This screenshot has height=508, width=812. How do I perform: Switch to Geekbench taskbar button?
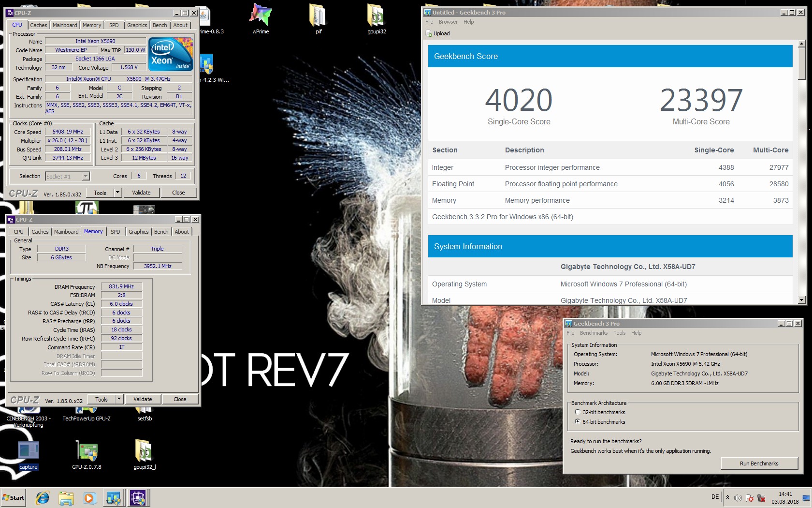point(114,497)
